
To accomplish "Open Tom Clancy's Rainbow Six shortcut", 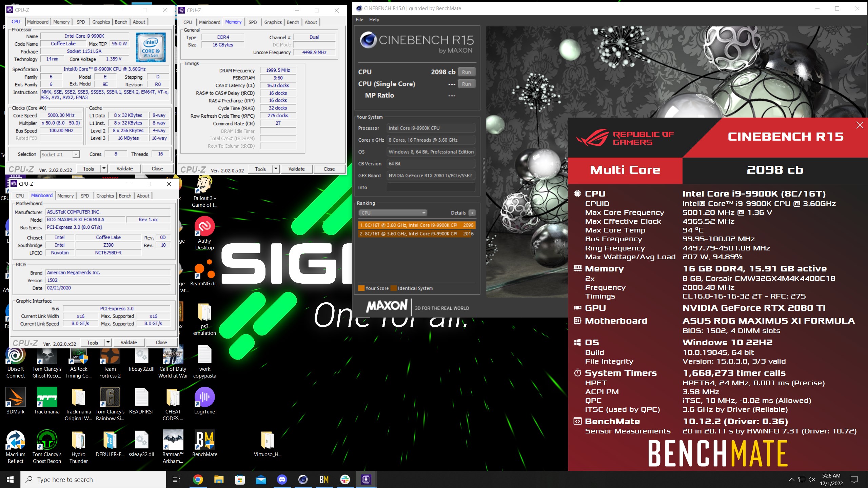I will (110, 405).
